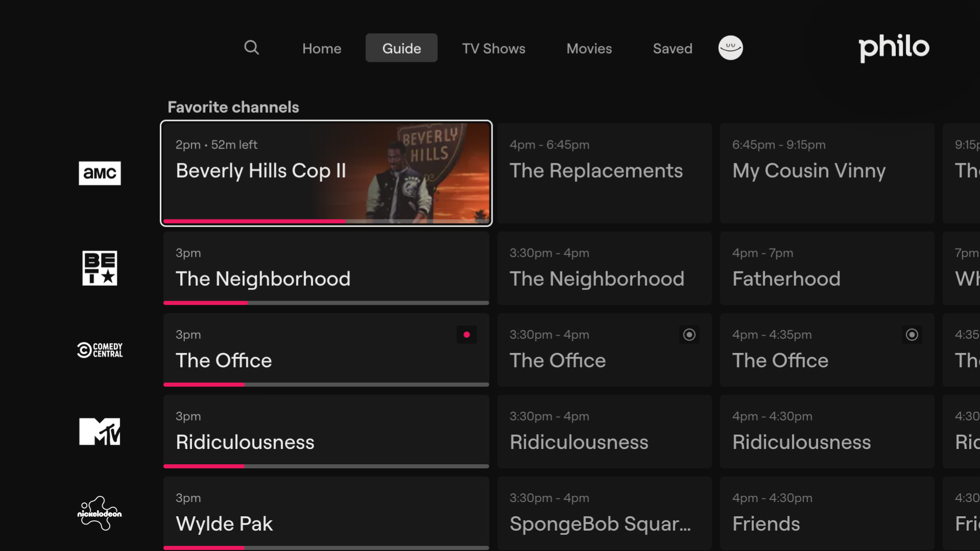
Task: Open the Movies tab
Action: pos(589,48)
